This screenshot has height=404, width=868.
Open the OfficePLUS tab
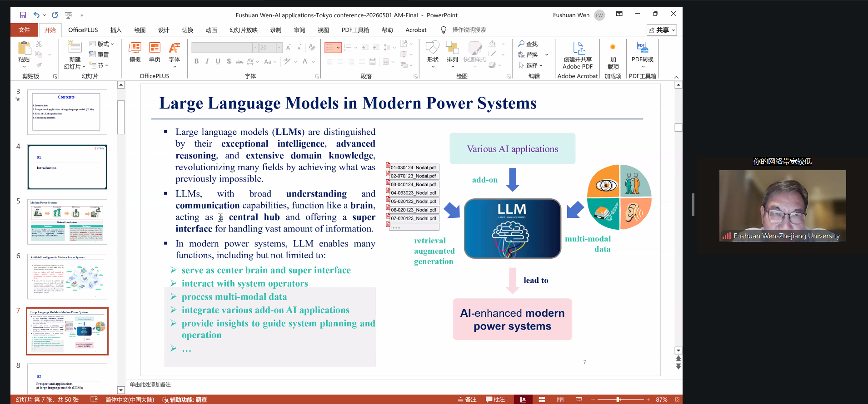83,30
